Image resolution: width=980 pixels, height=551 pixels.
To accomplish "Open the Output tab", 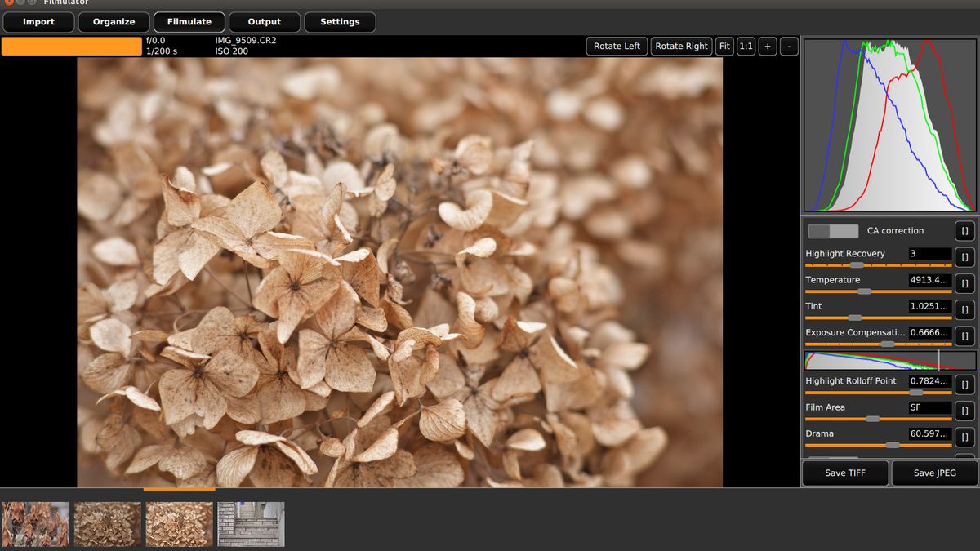I will pyautogui.click(x=264, y=22).
